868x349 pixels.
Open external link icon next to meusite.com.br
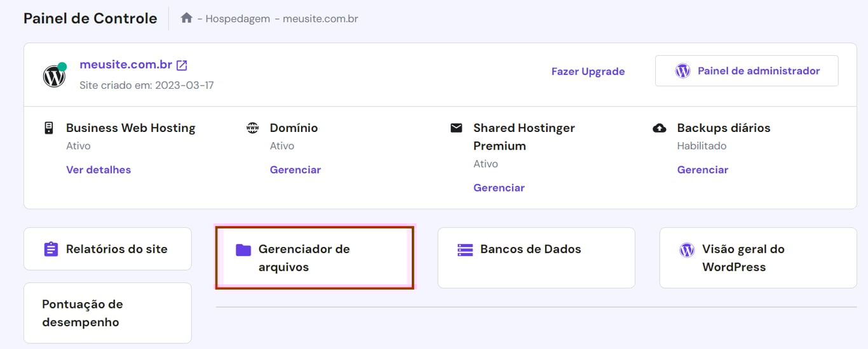coord(182,65)
